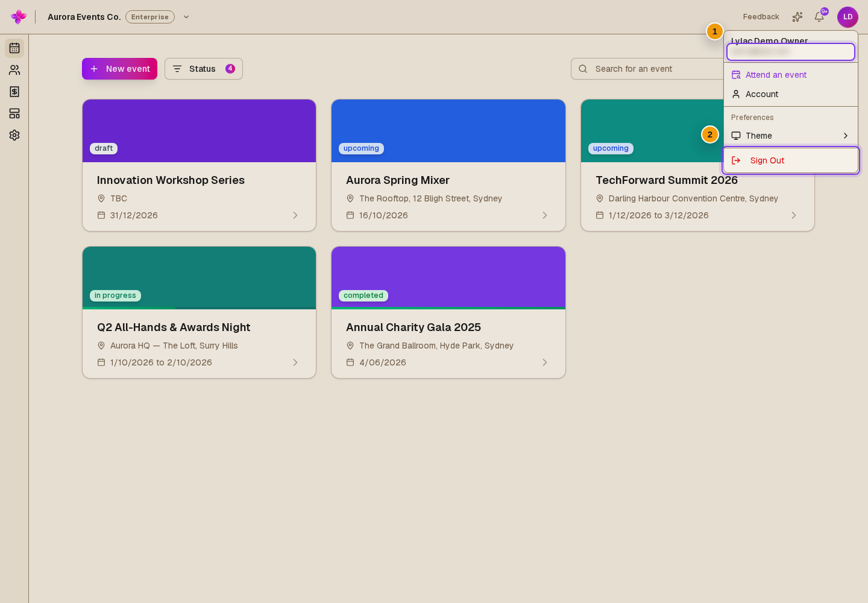Focus the Search for an event field
868x603 pixels.
point(648,69)
